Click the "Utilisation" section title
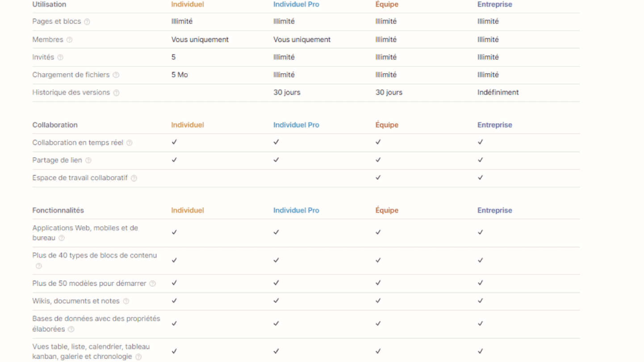The image size is (644, 362). 49,4
